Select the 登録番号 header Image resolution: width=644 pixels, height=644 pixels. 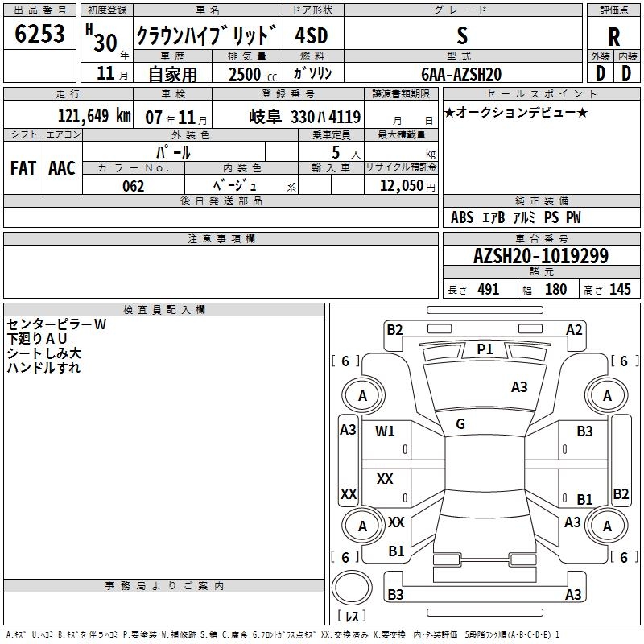(288, 93)
